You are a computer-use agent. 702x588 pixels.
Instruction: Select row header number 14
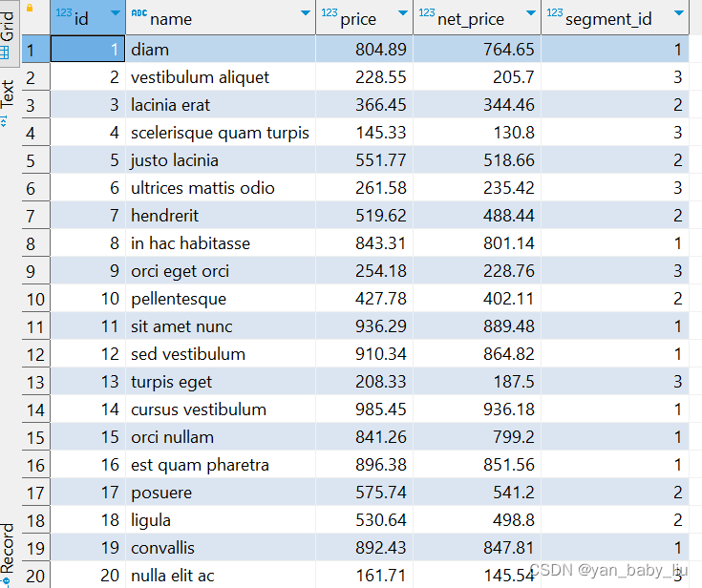36,409
